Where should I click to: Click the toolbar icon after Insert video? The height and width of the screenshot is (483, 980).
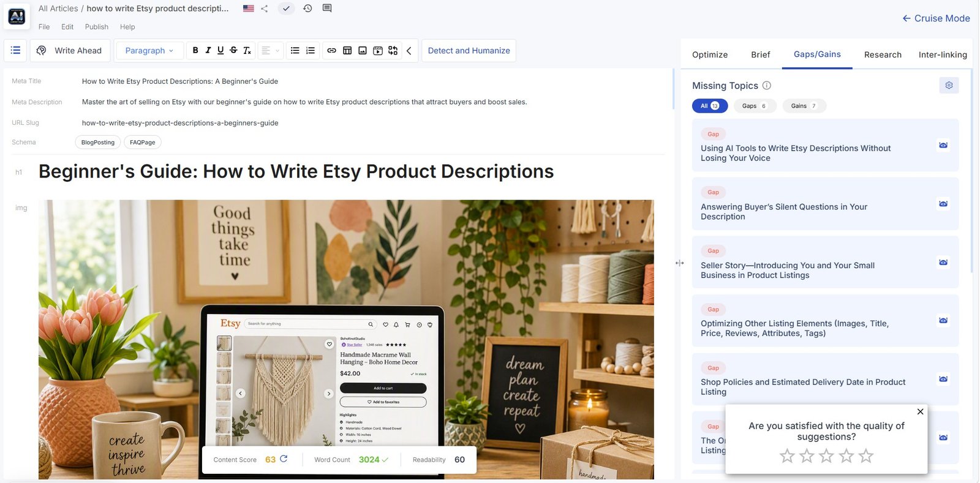[x=393, y=50]
